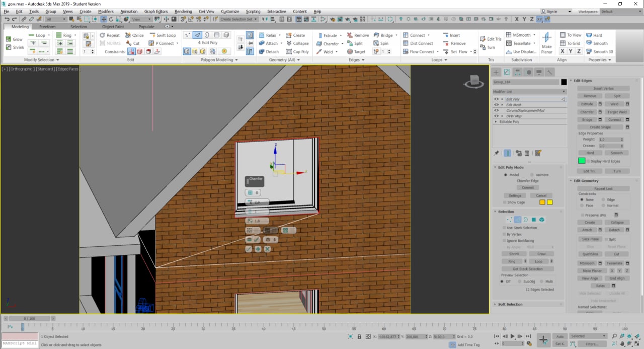The image size is (644, 349).
Task: Check Ignore Backfacing option
Action: coord(504,241)
